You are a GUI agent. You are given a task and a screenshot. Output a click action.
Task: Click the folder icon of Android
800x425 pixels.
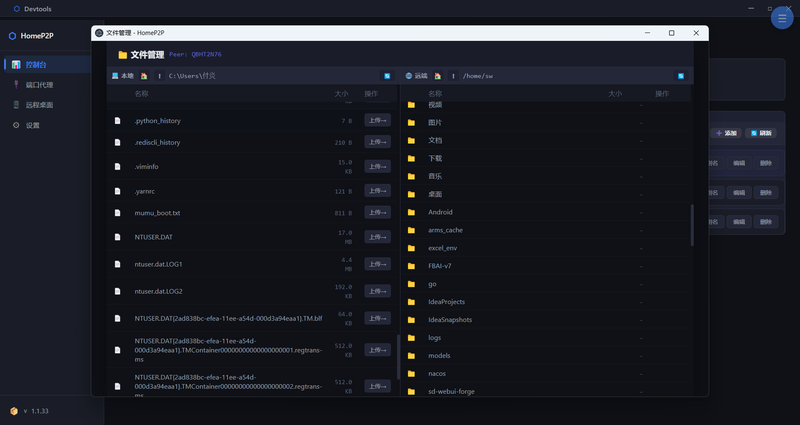(x=411, y=212)
